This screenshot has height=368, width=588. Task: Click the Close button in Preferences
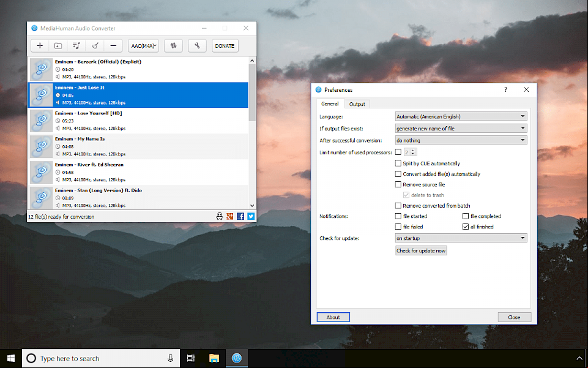coord(514,317)
